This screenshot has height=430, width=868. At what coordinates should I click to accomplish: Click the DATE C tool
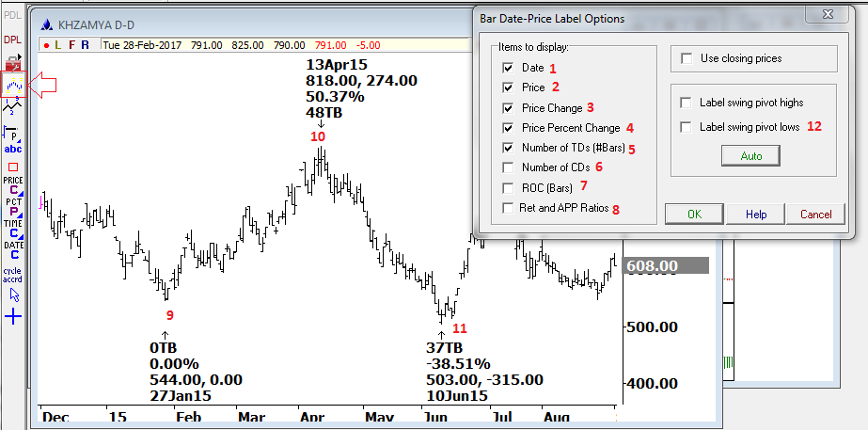click(x=13, y=250)
